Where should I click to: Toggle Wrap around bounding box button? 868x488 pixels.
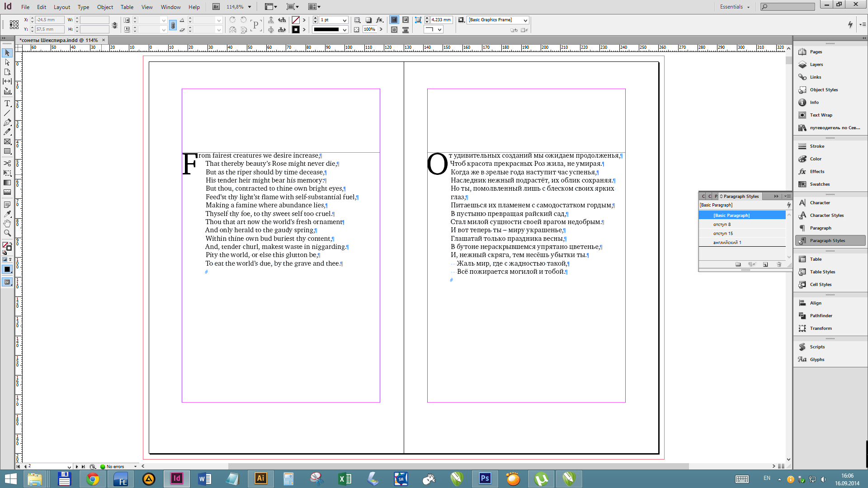(406, 20)
